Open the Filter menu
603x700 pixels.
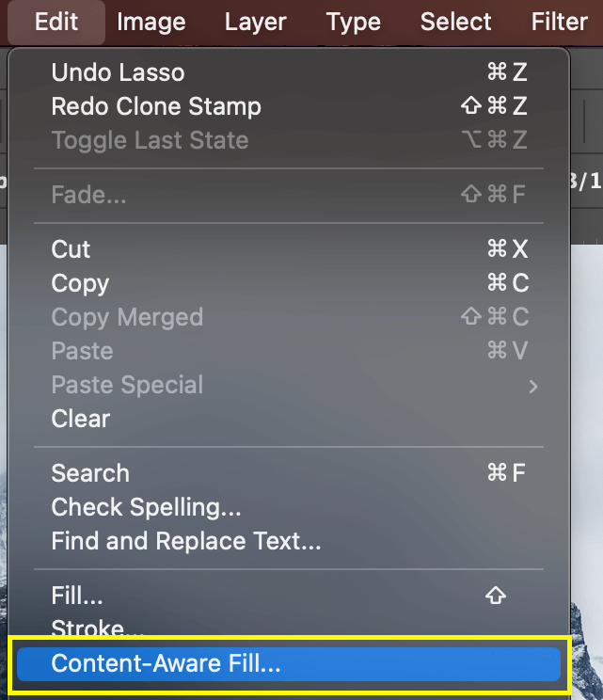(560, 22)
